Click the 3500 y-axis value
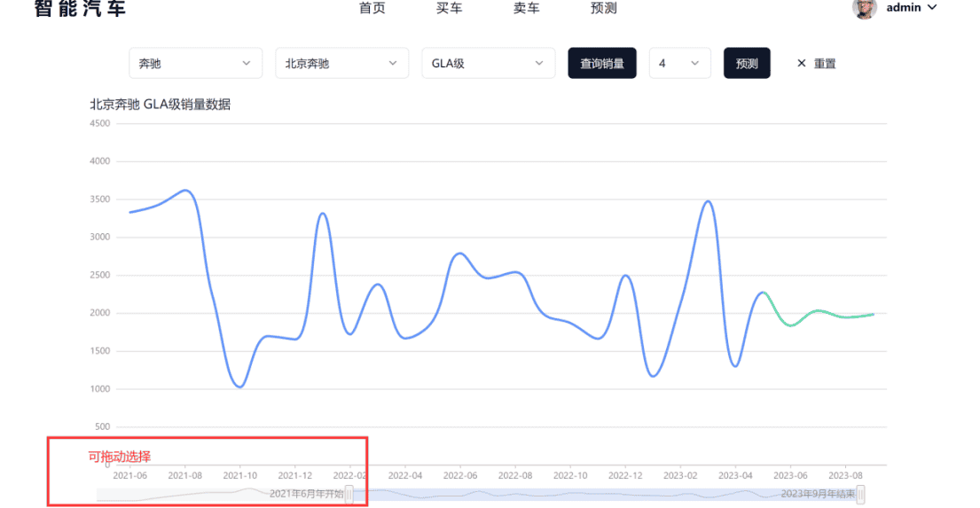980x508 pixels. pos(100,199)
